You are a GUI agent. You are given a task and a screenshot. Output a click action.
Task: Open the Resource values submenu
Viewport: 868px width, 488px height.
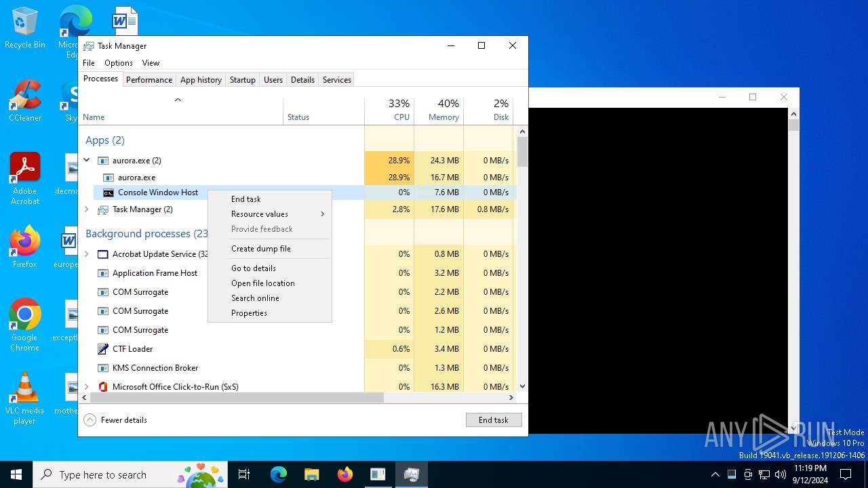pyautogui.click(x=270, y=214)
